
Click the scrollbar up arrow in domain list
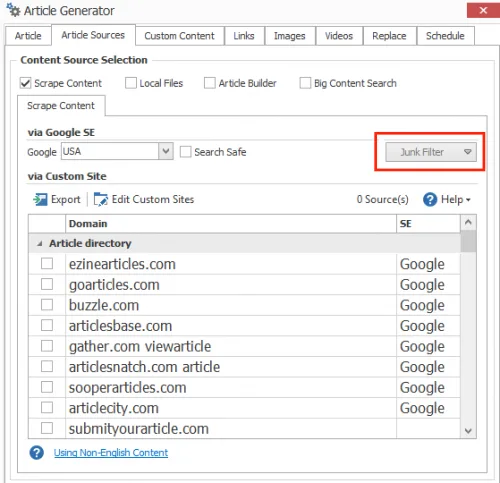pos(468,222)
